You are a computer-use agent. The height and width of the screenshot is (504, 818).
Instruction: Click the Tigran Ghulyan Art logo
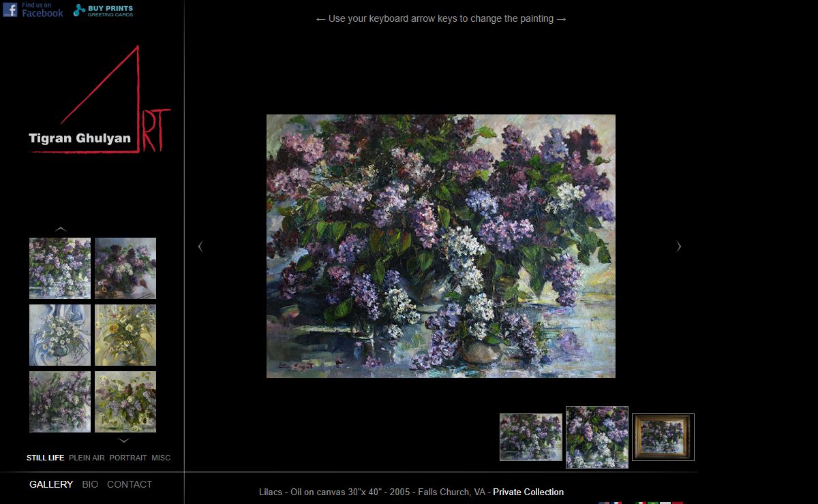(x=100, y=100)
